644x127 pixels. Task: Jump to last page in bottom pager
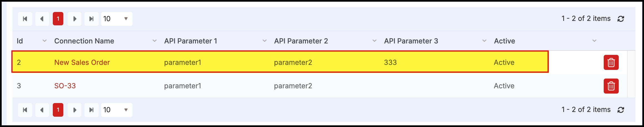pos(91,110)
